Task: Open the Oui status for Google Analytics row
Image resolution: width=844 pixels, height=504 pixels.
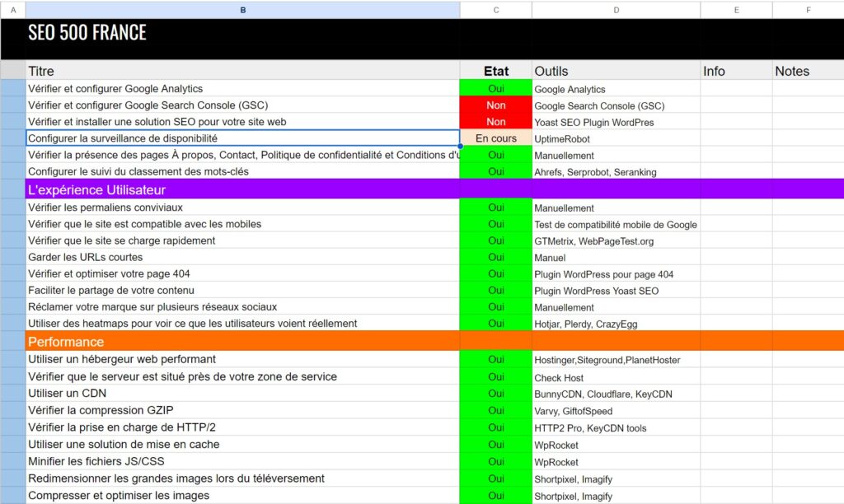Action: pyautogui.click(x=495, y=89)
